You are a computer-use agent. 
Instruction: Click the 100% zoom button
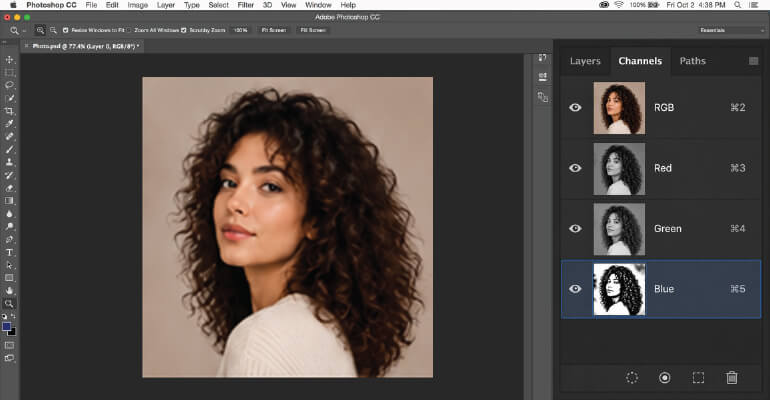point(241,30)
